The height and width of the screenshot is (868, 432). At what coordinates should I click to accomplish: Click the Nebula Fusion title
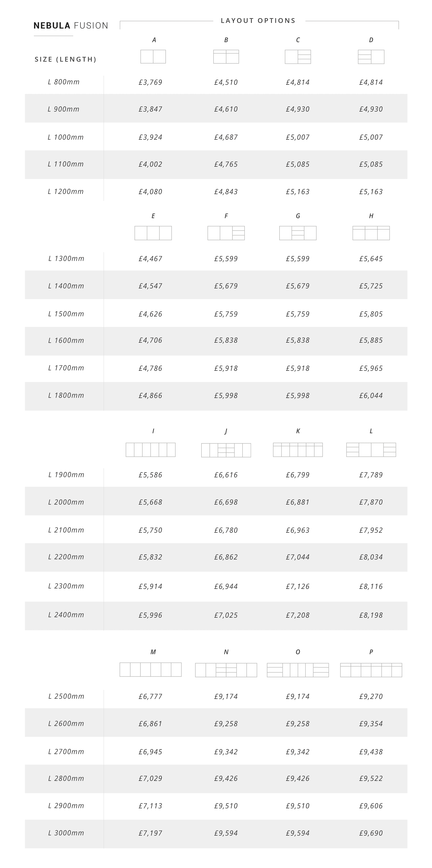click(x=71, y=26)
